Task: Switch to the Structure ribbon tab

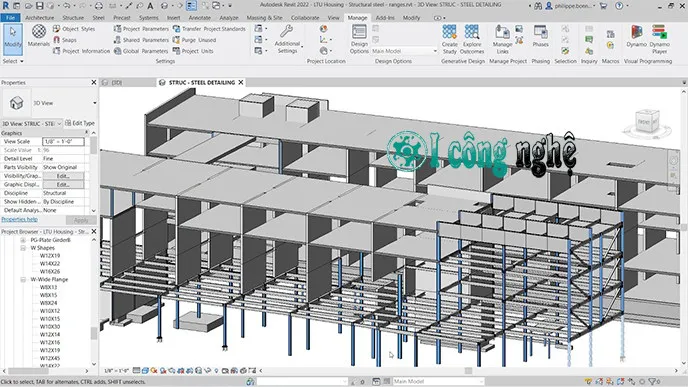Action: [x=73, y=18]
